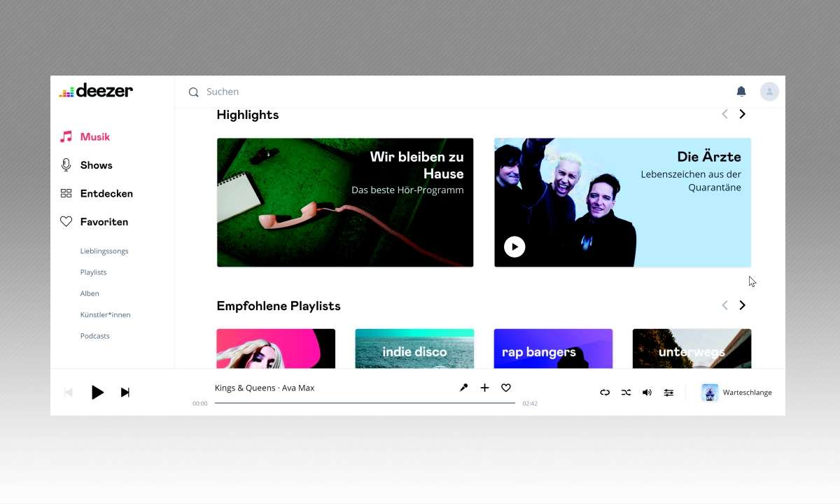Open the Musik section
840x504 pixels.
95,136
